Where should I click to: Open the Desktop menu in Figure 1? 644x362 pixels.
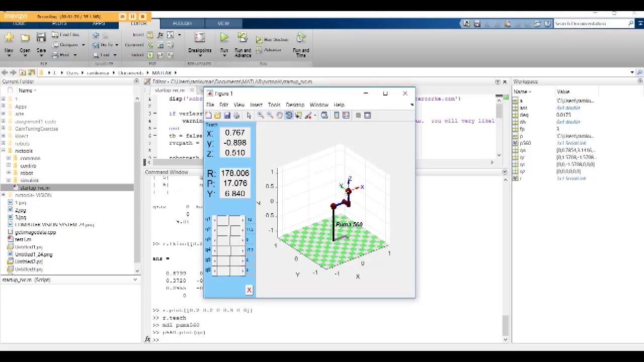295,105
